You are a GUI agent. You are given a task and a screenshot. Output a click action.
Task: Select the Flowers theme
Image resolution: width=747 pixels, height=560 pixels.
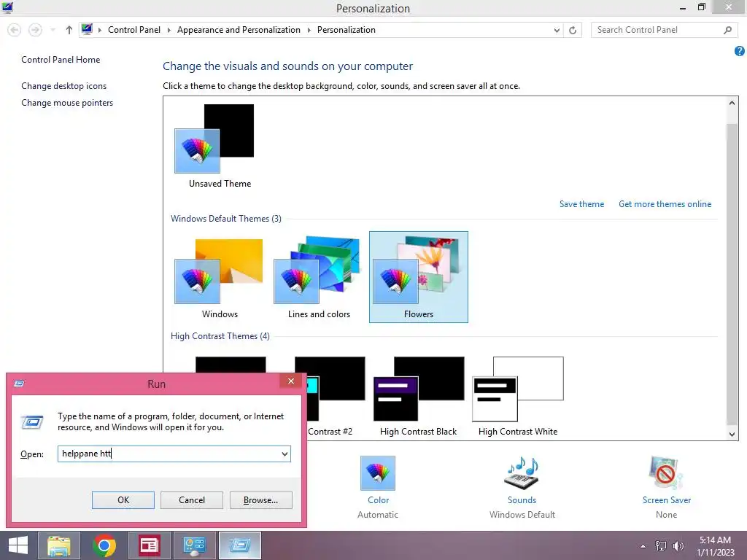(419, 277)
